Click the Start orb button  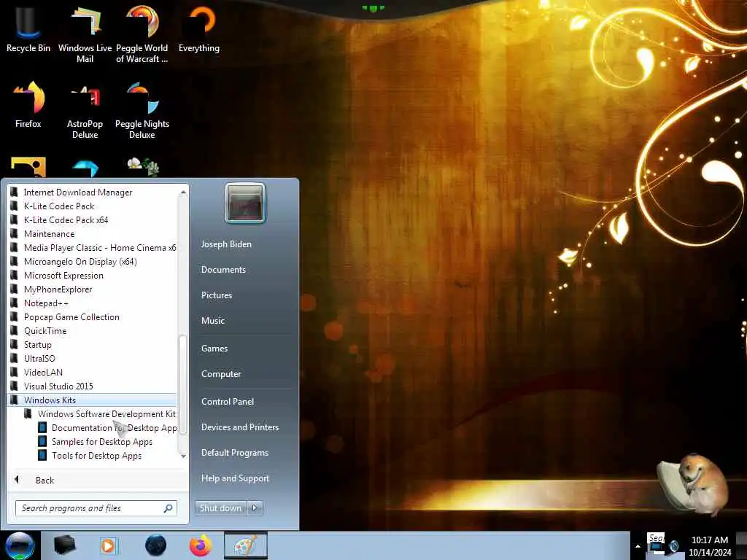(20, 545)
